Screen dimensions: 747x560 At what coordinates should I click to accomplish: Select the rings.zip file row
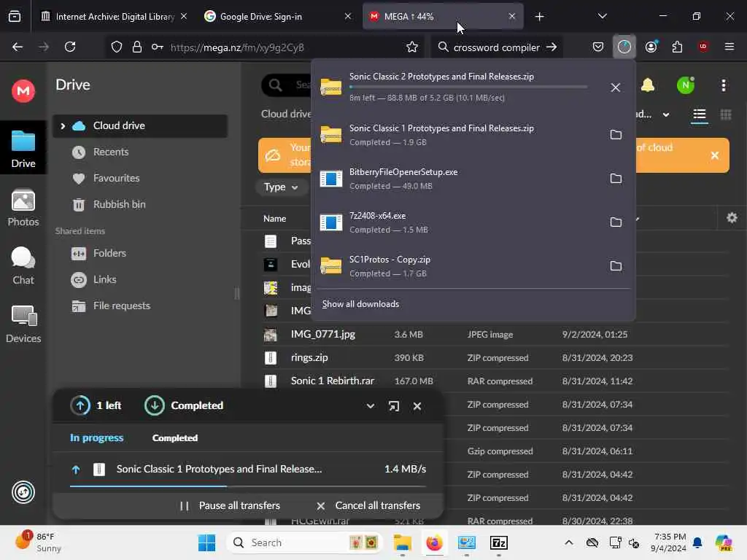pos(495,357)
